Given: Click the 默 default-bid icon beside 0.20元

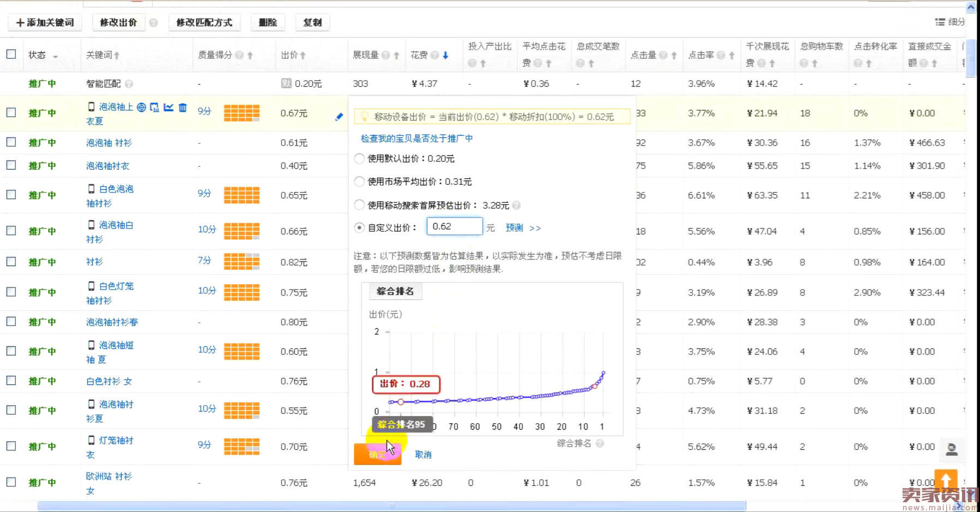Looking at the screenshot, I should (x=286, y=83).
